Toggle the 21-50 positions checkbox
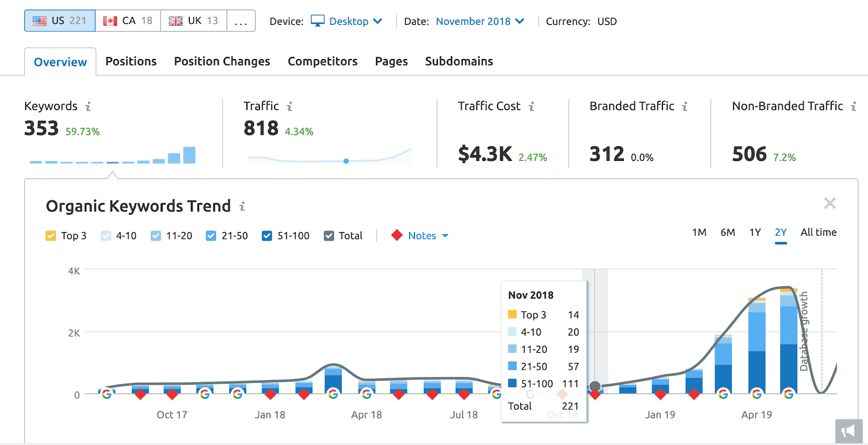 click(x=211, y=236)
